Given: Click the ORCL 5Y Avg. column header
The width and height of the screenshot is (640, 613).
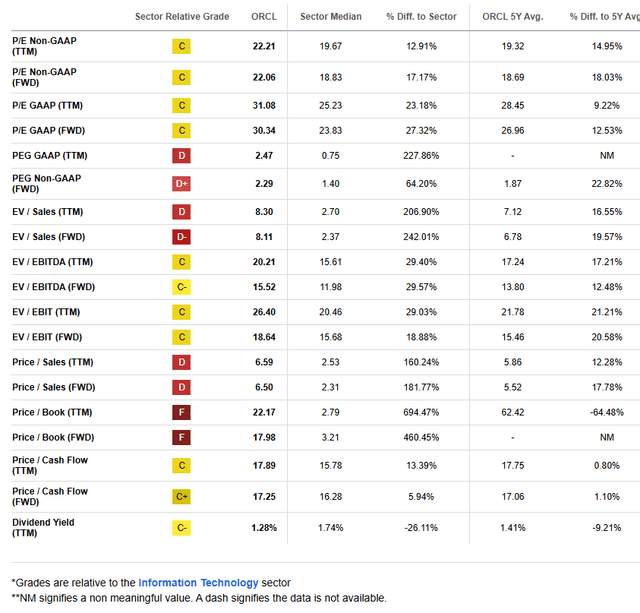Looking at the screenshot, I should (x=513, y=17).
